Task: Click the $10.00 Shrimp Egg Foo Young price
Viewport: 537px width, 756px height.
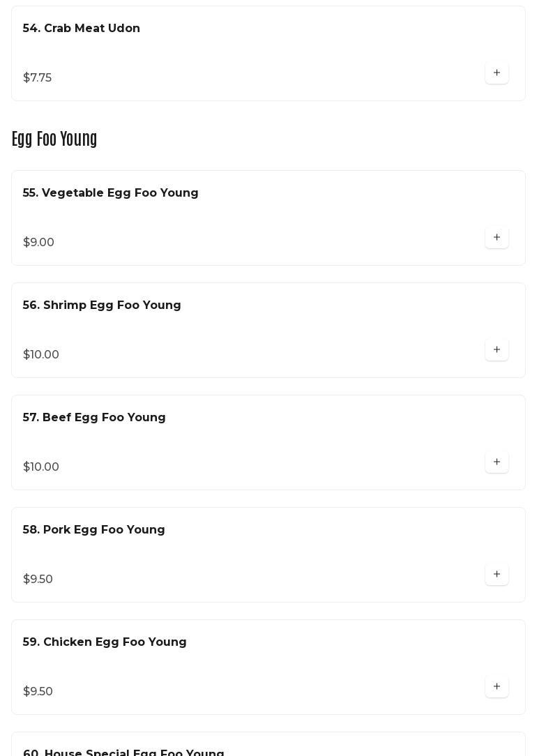Action: [41, 355]
